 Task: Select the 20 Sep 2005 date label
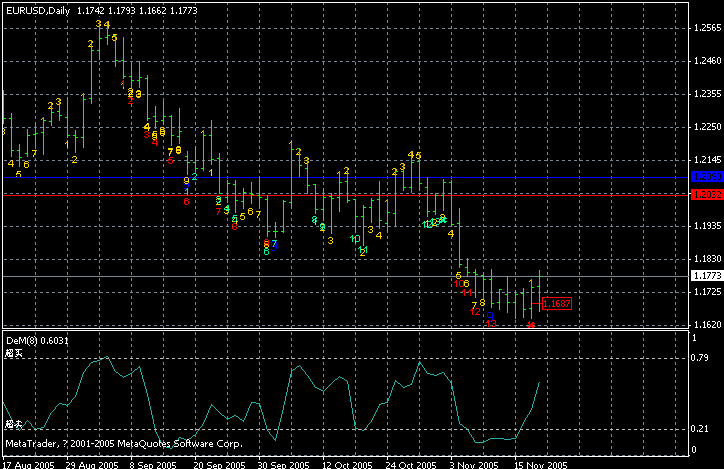[x=219, y=464]
